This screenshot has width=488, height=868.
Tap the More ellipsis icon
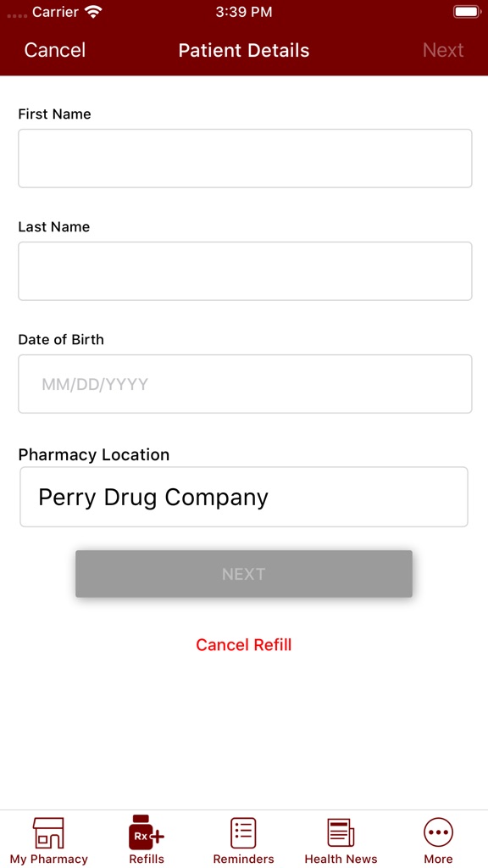tap(438, 835)
